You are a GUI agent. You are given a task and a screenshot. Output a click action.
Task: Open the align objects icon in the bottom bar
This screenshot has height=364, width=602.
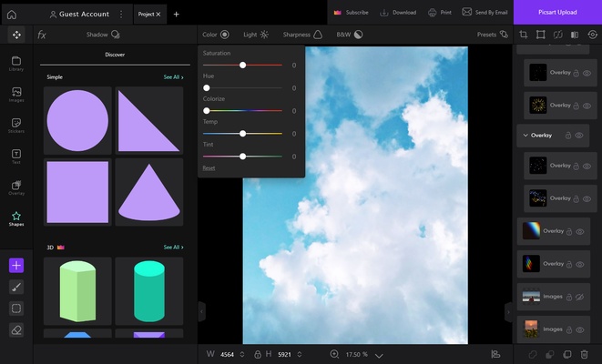pyautogui.click(x=495, y=354)
